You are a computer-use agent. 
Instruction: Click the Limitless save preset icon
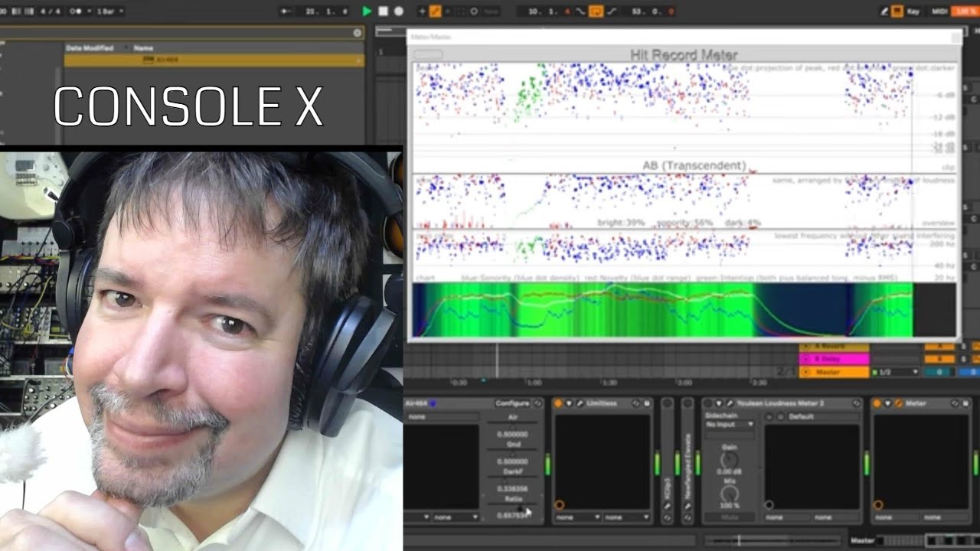pyautogui.click(x=645, y=403)
